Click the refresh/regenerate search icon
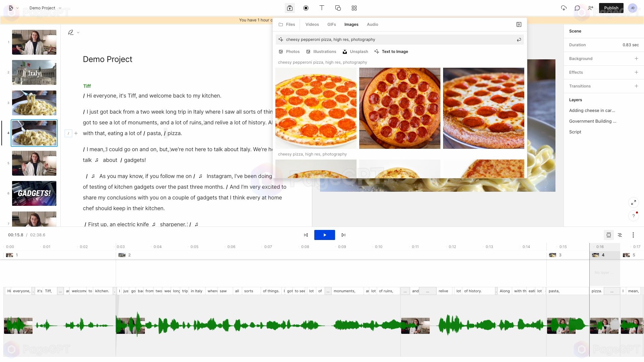Screen dimensions: 644x362 tap(518, 39)
